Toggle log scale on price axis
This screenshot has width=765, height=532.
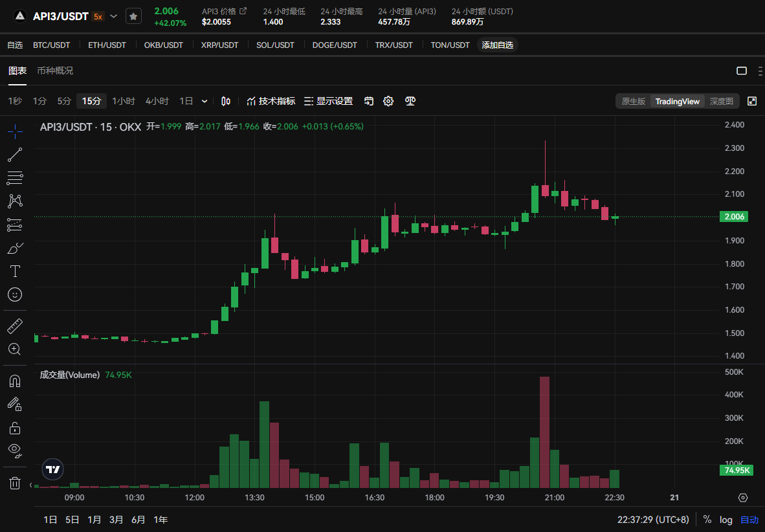(x=726, y=519)
